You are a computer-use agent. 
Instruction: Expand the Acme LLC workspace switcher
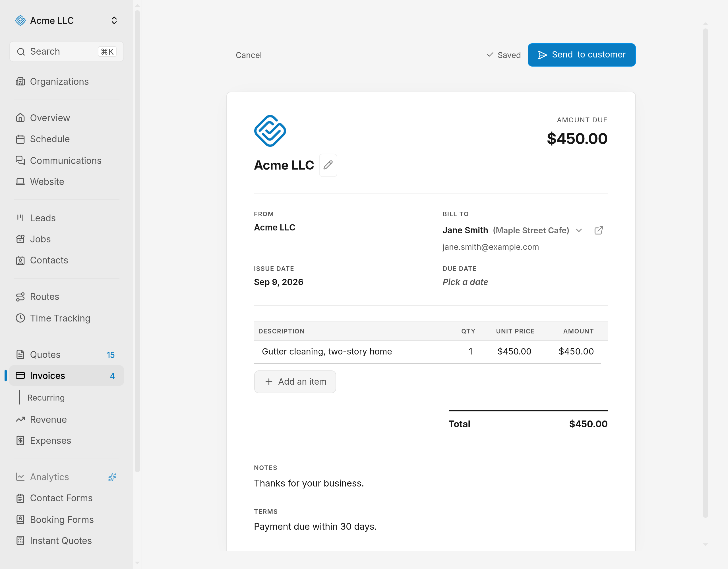[x=66, y=21]
